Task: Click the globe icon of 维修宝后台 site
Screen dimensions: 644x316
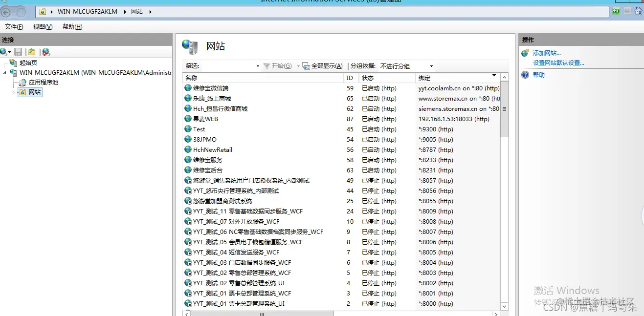Action: click(188, 170)
